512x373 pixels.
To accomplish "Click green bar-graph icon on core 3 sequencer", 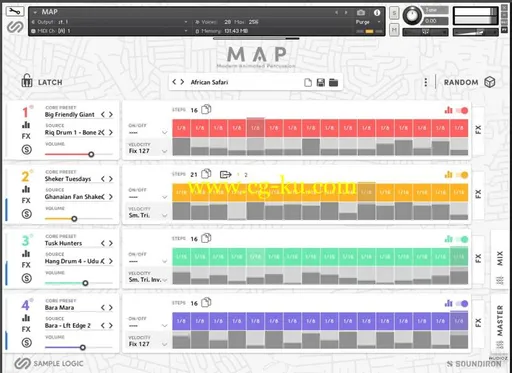I will click(448, 239).
